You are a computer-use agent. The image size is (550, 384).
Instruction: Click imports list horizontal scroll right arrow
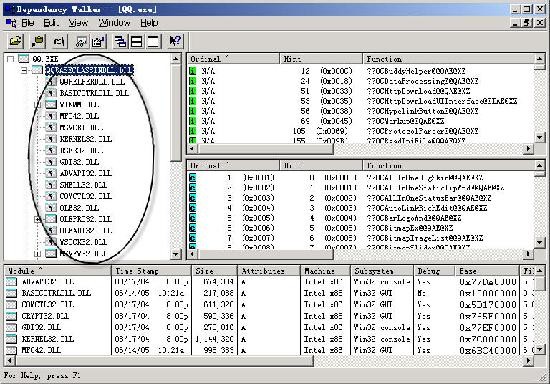[x=529, y=149]
